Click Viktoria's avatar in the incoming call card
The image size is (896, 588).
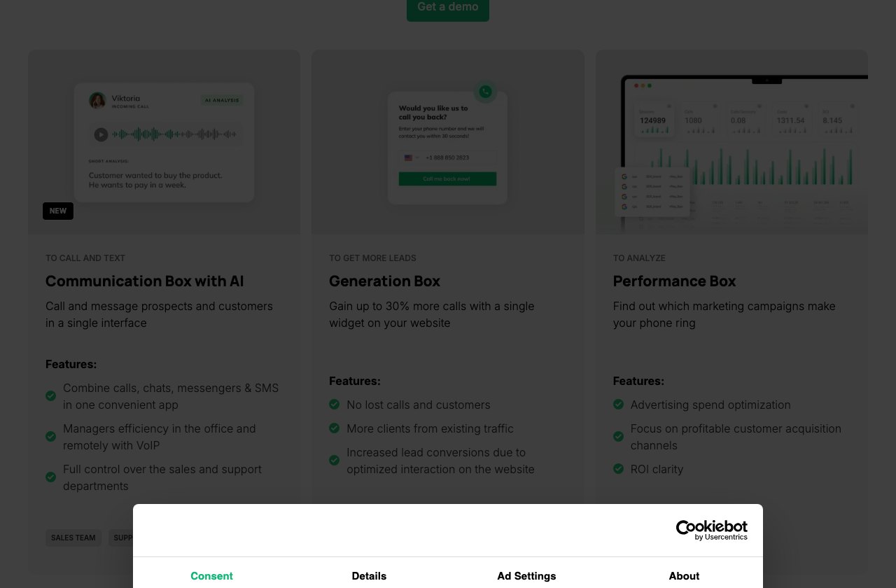(97, 101)
